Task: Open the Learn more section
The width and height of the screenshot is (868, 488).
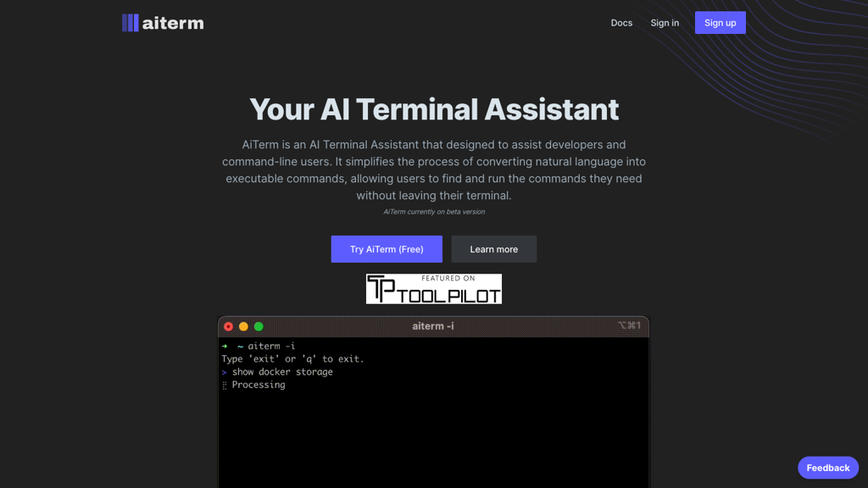Action: coord(494,248)
